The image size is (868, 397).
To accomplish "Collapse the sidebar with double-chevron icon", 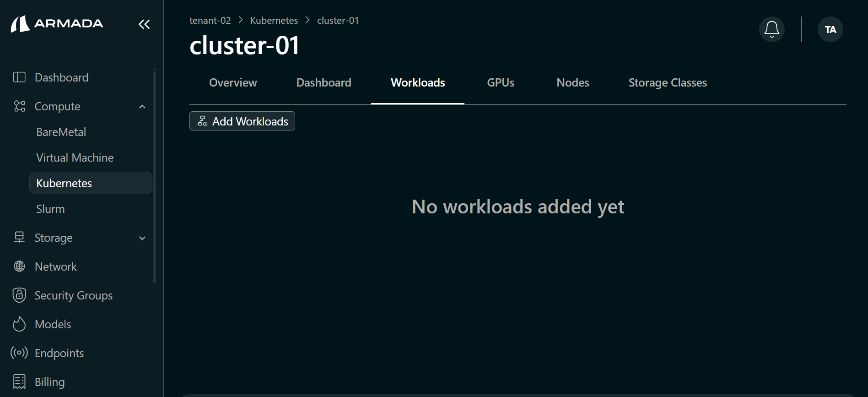I will tap(144, 24).
